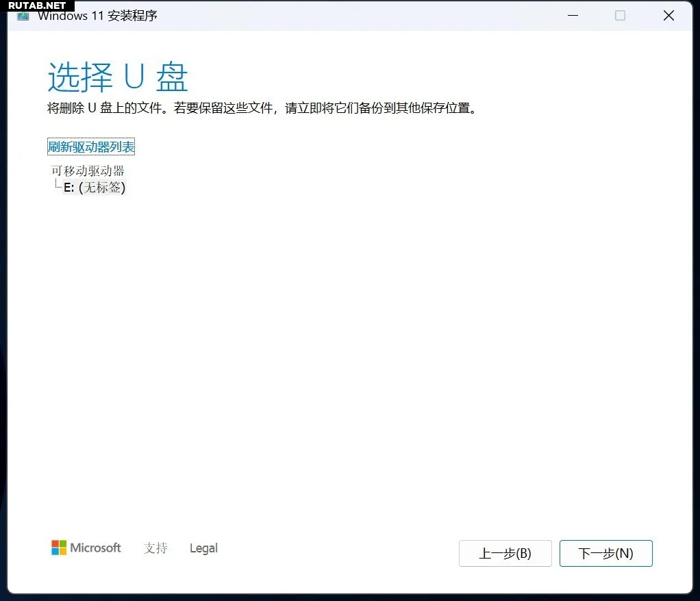This screenshot has height=601, width=700.
Task: Click the four-color Microsoft logo
Action: click(59, 548)
